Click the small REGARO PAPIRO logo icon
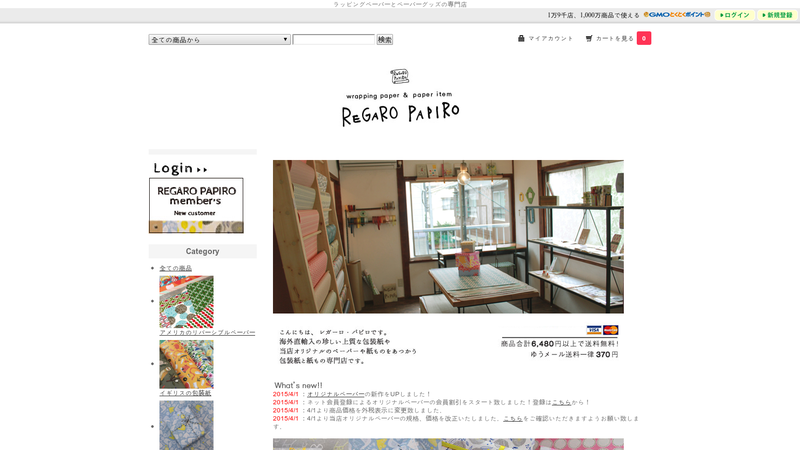Image resolution: width=800 pixels, height=450 pixels. (x=399, y=77)
